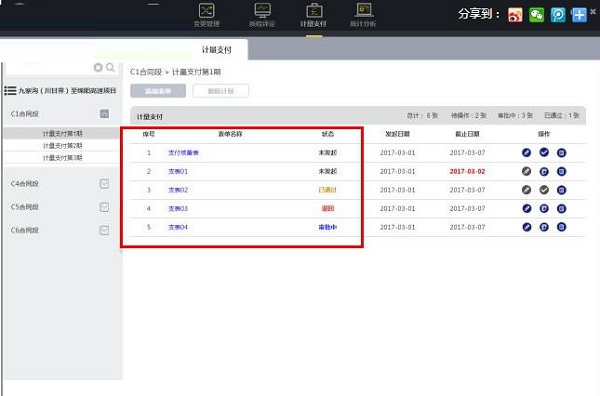This screenshot has width=600, height=396.
Task: Click edit pencil icon for row 支表04
Action: click(527, 227)
